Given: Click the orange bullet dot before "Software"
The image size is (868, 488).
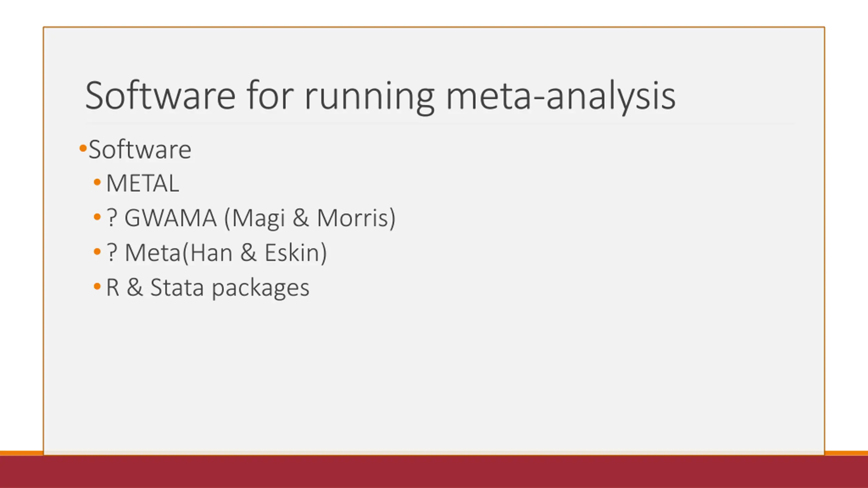Looking at the screenshot, I should (83, 148).
